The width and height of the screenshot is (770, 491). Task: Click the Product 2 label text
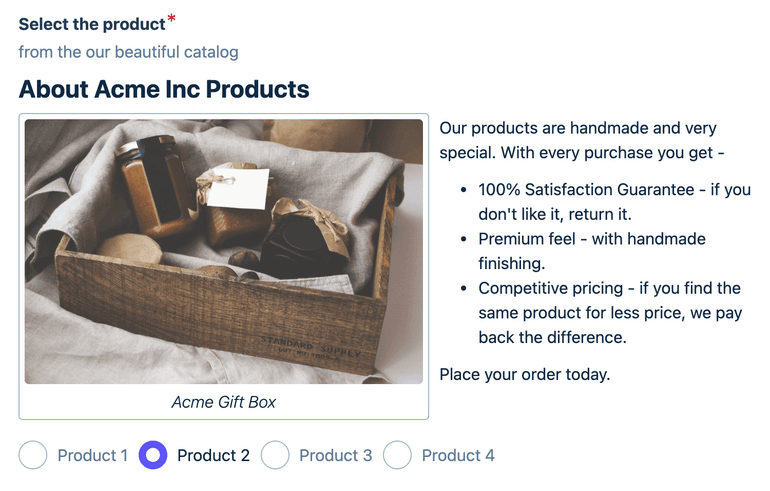[x=213, y=455]
